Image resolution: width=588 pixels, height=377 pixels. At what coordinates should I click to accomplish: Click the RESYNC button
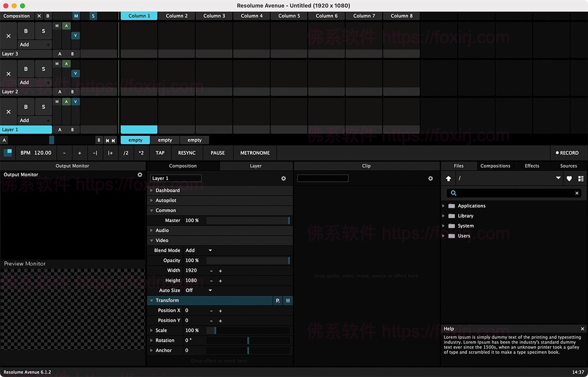(187, 152)
